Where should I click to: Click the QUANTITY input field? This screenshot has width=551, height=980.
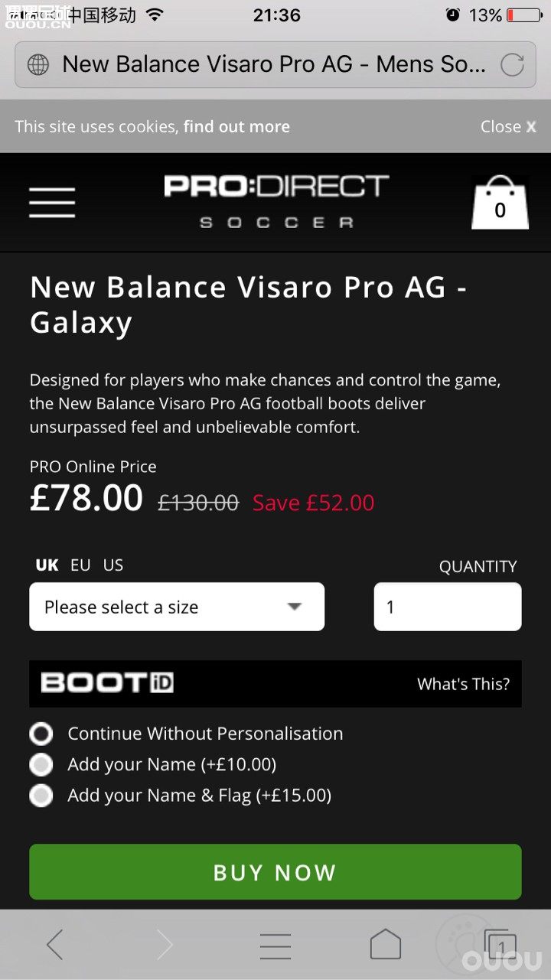[x=447, y=606]
